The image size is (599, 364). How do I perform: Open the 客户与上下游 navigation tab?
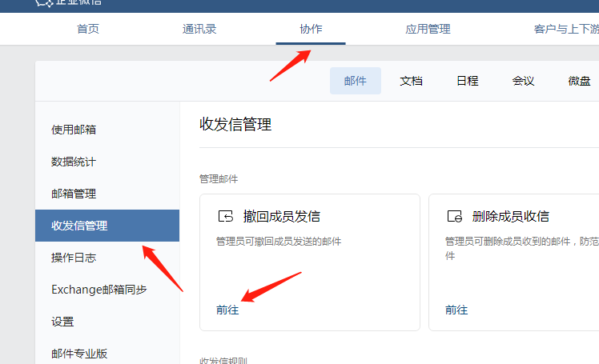(565, 29)
